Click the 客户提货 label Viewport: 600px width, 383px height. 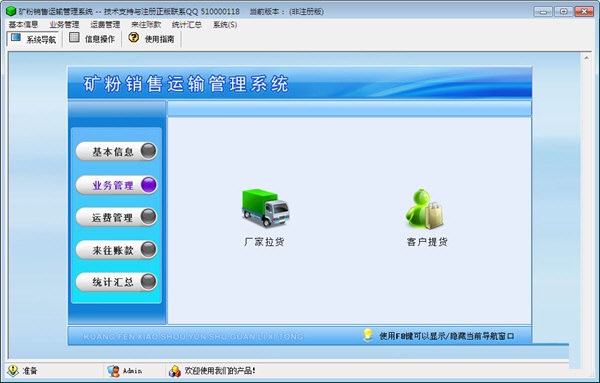click(x=427, y=242)
